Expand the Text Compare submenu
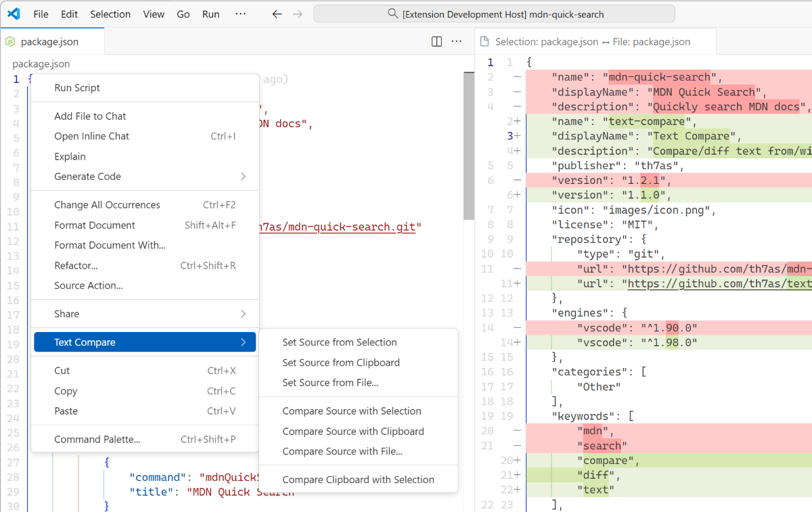This screenshot has width=812, height=512. click(145, 342)
